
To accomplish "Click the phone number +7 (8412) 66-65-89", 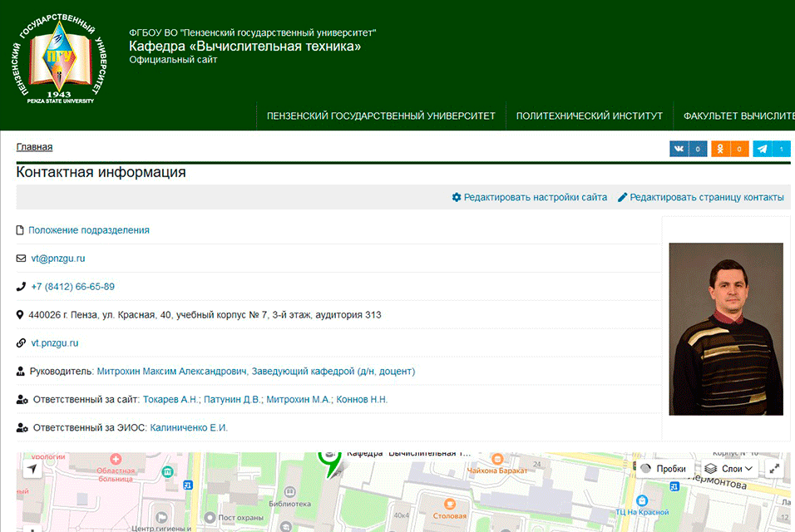I will pyautogui.click(x=73, y=287).
